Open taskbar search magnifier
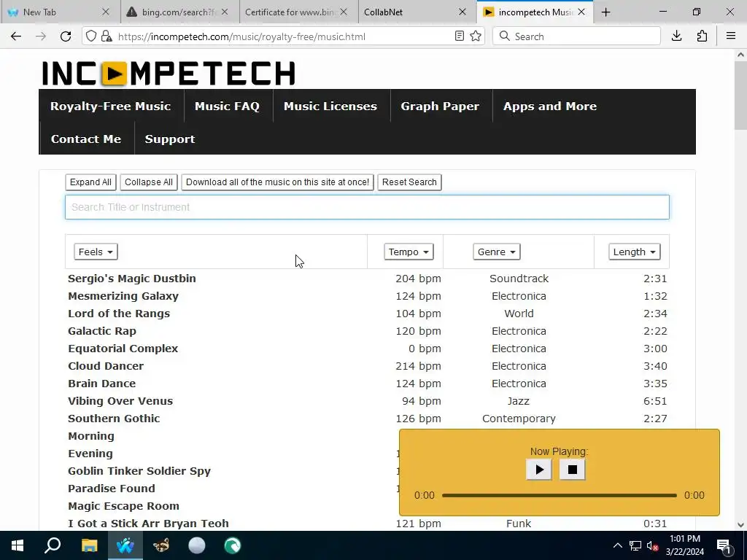 (53, 545)
